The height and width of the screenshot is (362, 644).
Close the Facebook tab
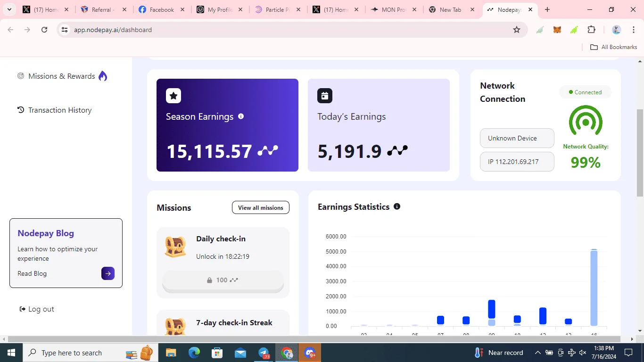coord(182,9)
